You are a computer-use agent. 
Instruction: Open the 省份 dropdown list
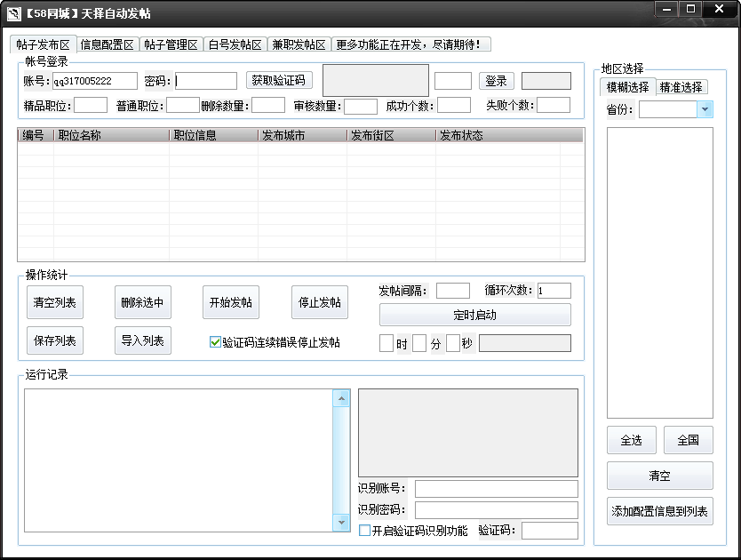pos(705,109)
